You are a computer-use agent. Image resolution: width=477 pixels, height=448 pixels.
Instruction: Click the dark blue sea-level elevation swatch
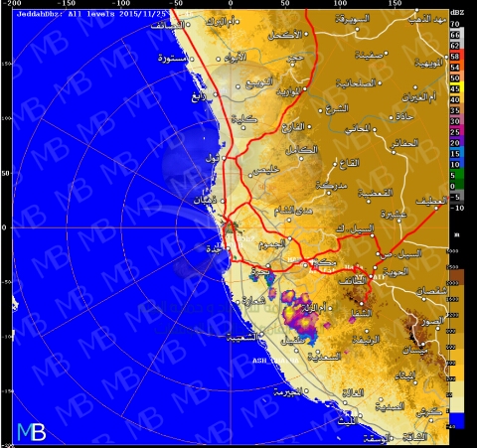pos(456,420)
